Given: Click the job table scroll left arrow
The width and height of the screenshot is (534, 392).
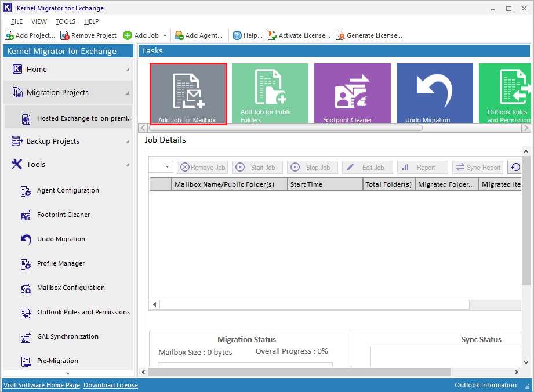Looking at the screenshot, I should (155, 304).
